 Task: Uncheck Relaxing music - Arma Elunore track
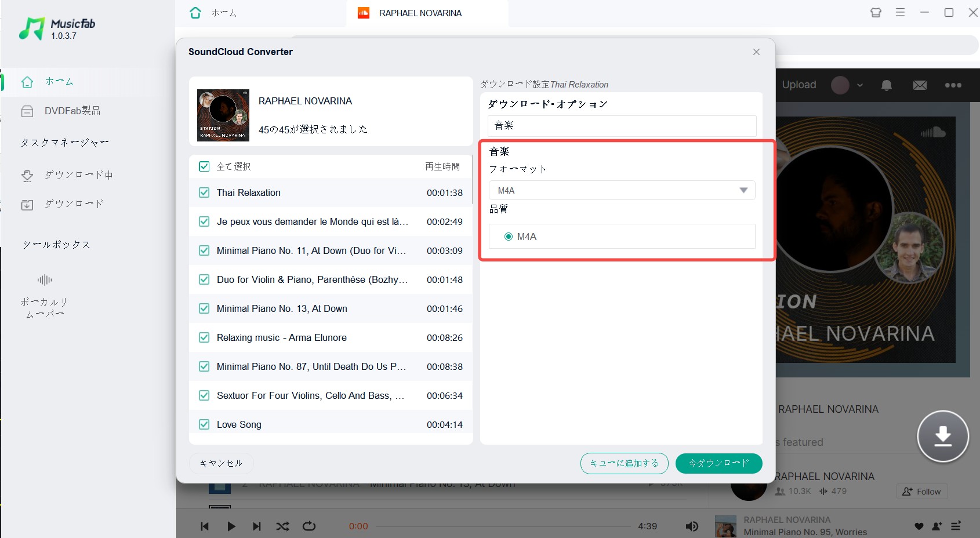tap(204, 337)
